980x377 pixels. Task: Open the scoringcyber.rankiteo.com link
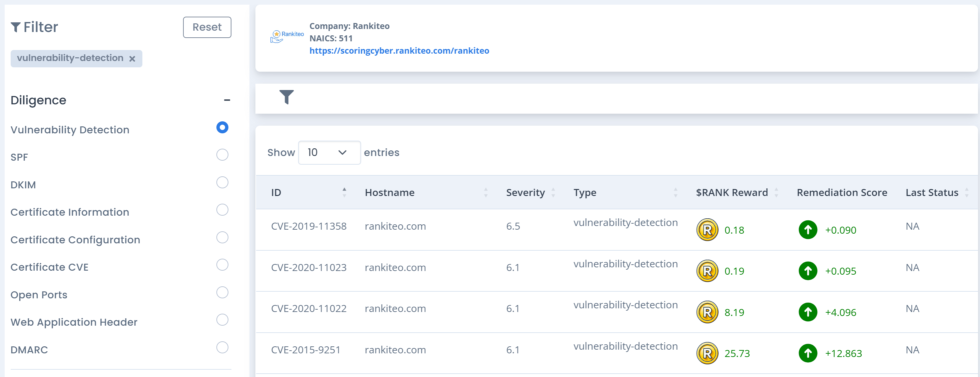pos(399,51)
